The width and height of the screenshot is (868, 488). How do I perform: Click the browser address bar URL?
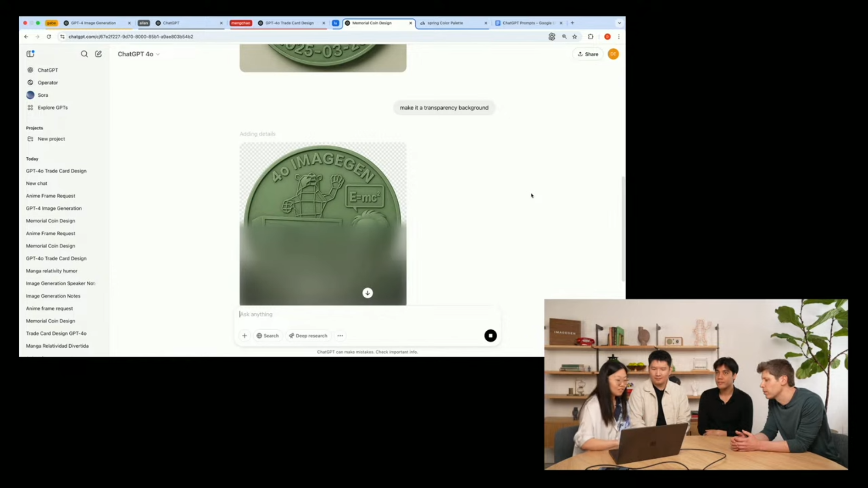[131, 37]
